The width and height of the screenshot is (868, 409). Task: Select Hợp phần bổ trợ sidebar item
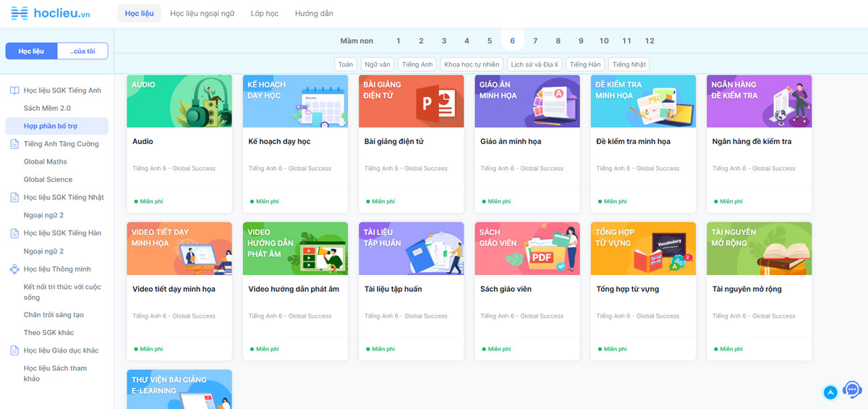[56, 126]
